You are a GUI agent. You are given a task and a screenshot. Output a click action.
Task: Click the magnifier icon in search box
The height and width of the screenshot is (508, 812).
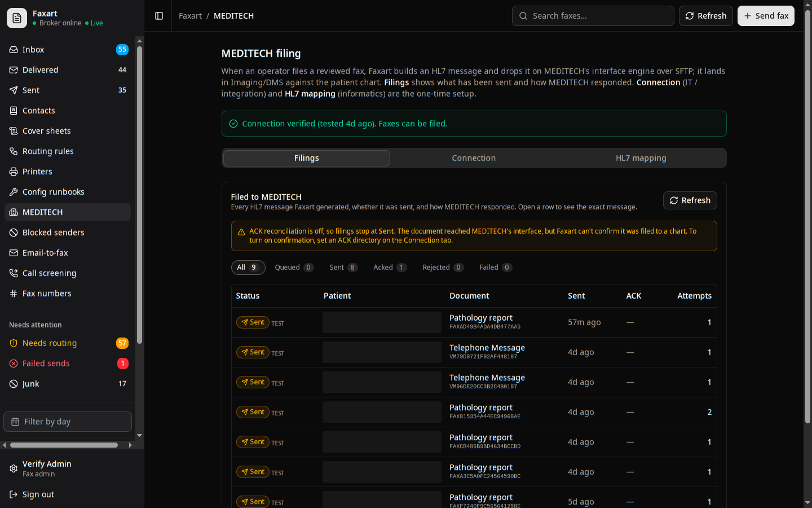point(523,16)
